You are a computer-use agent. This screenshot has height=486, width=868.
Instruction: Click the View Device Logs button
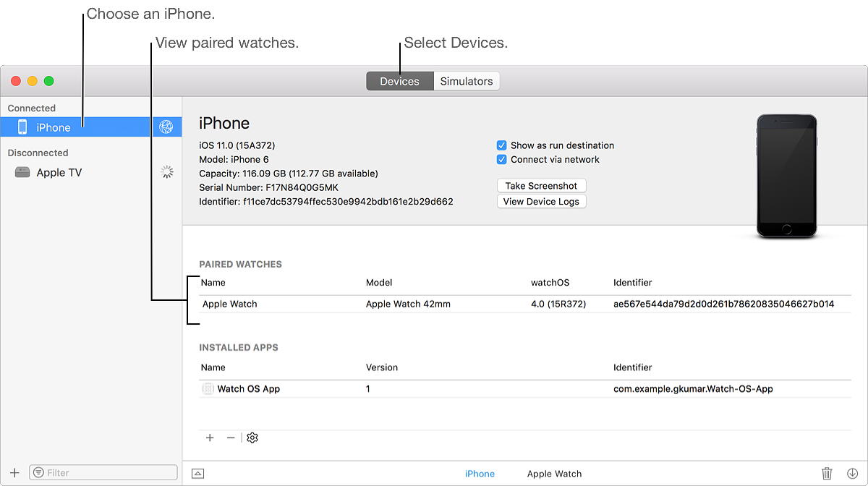[541, 202]
